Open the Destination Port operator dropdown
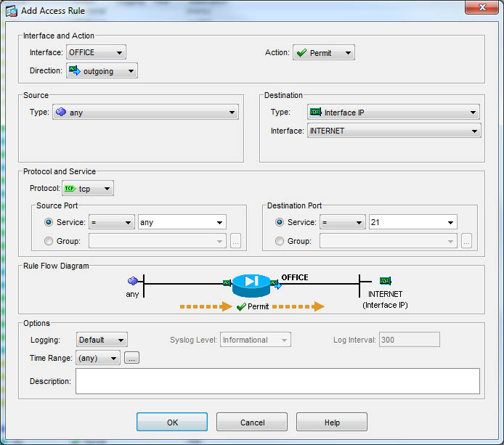The image size is (504, 445). 343,222
